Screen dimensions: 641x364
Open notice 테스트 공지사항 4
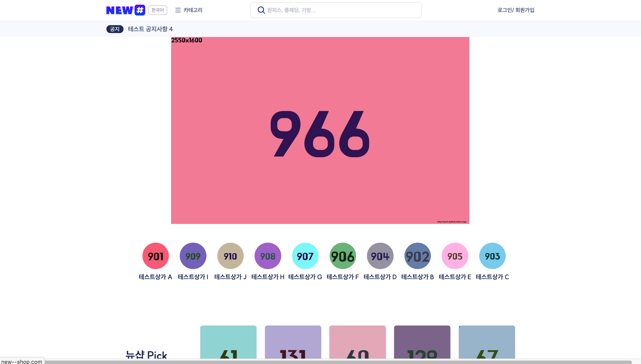[150, 29]
